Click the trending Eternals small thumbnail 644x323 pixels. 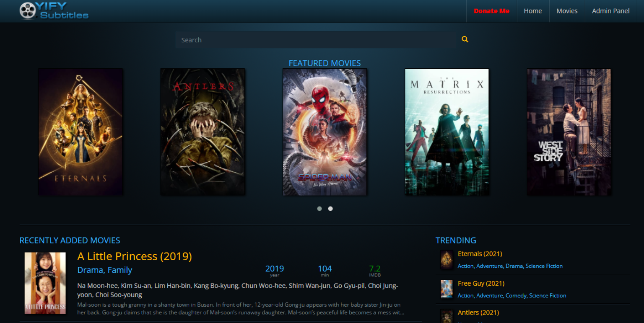pos(447,260)
